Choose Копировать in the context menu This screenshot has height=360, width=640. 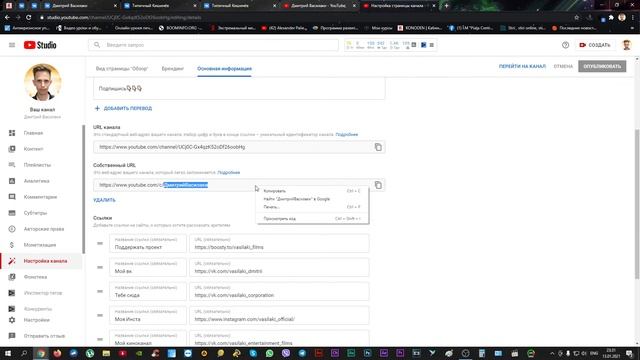pos(312,191)
